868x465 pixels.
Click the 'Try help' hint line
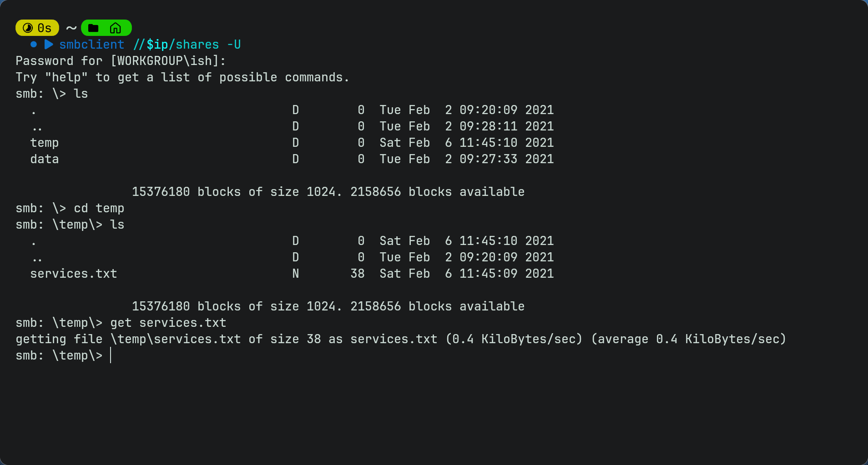[x=182, y=77]
